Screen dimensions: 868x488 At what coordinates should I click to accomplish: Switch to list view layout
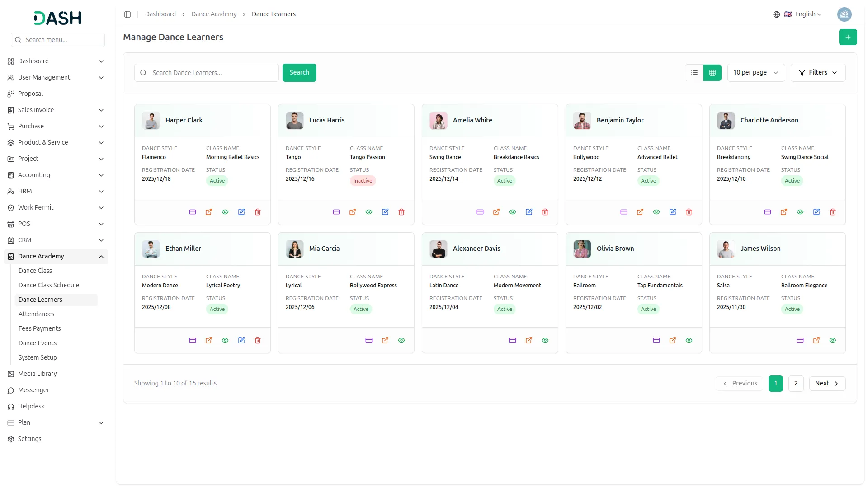694,73
